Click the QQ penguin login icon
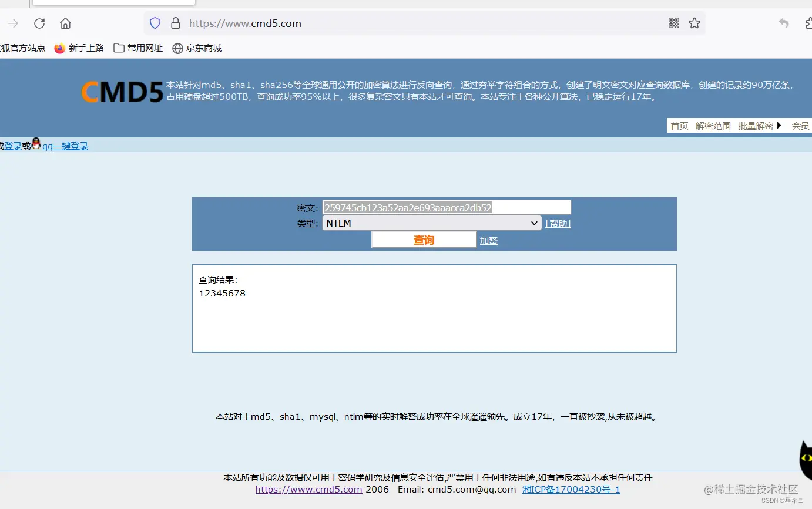Viewport: 812px width, 509px height. point(36,144)
